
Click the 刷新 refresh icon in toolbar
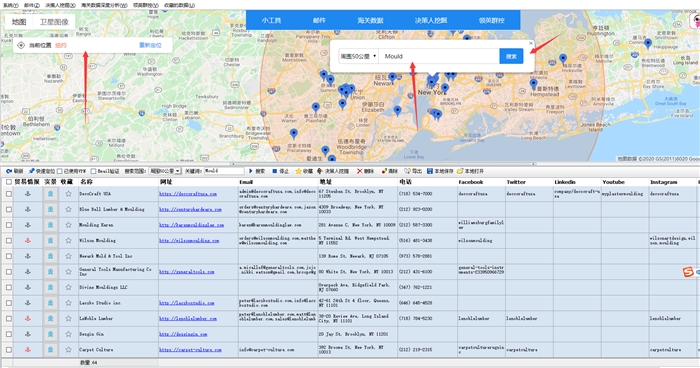[8, 171]
